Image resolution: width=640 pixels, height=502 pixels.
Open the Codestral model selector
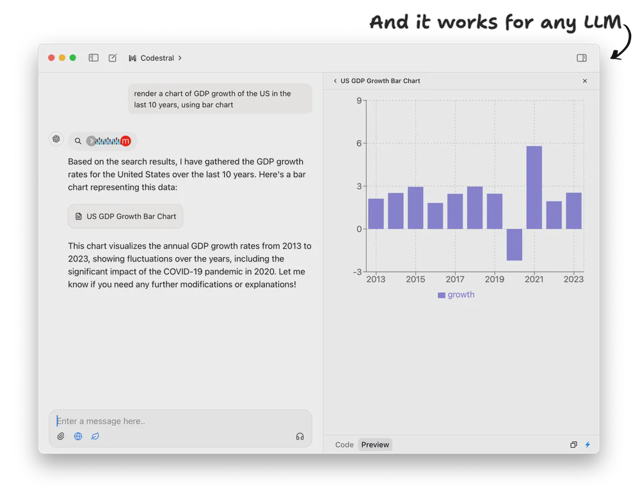155,58
